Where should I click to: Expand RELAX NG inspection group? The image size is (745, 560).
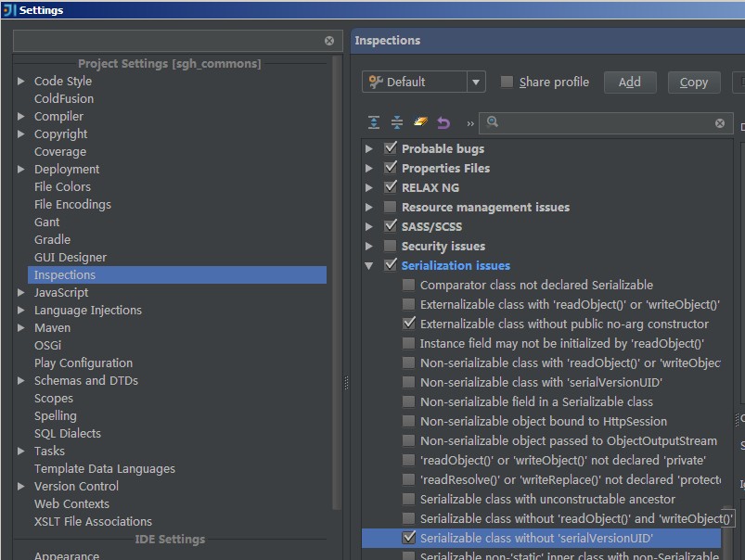tap(368, 187)
